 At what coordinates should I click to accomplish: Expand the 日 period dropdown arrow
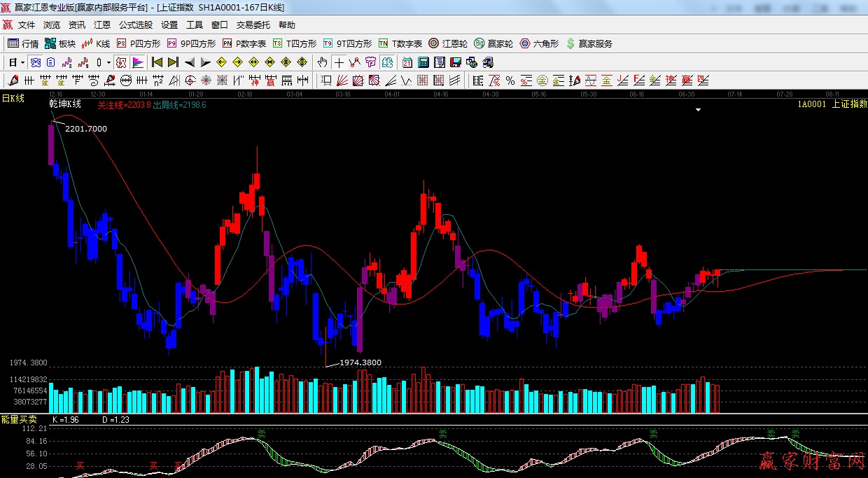22,62
